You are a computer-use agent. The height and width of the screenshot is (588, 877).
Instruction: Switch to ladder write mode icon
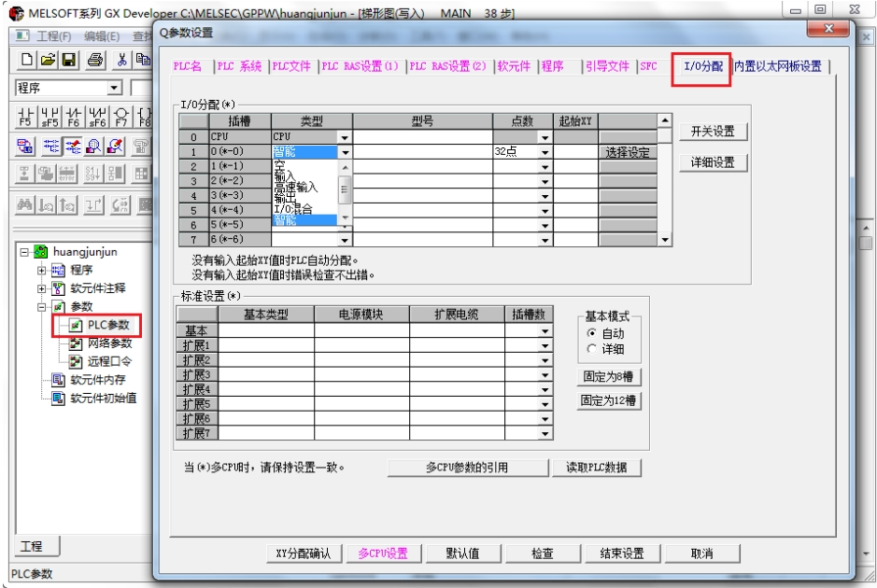[73, 147]
